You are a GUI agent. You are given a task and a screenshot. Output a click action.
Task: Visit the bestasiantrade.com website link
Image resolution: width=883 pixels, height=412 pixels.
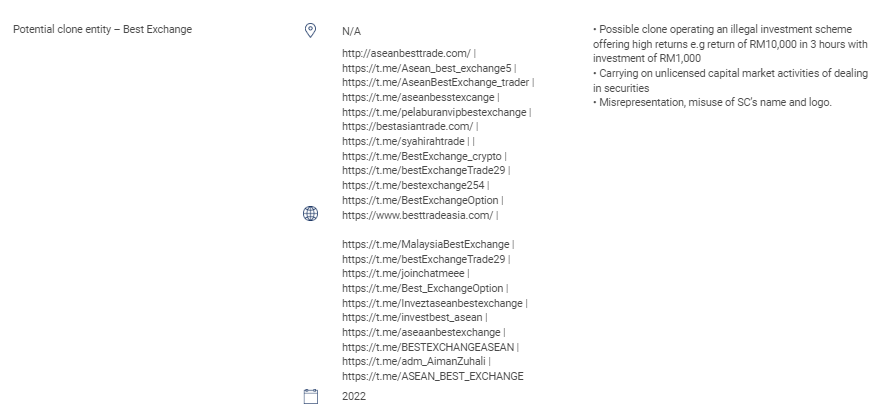click(x=407, y=127)
